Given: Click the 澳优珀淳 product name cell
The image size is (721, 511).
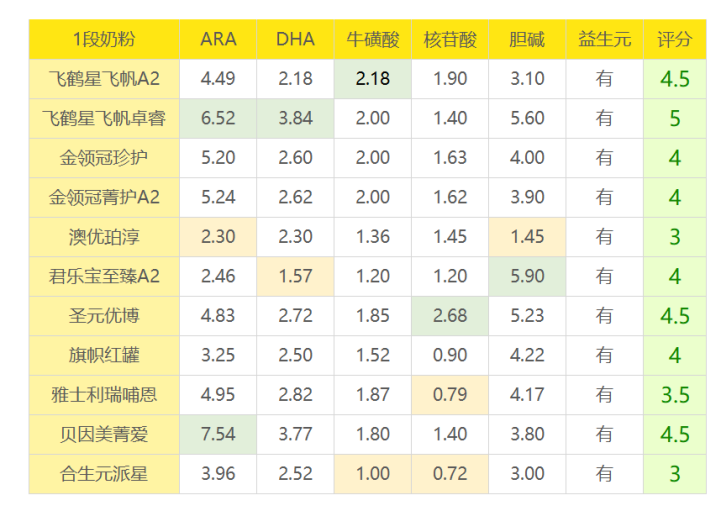Looking at the screenshot, I should [104, 237].
